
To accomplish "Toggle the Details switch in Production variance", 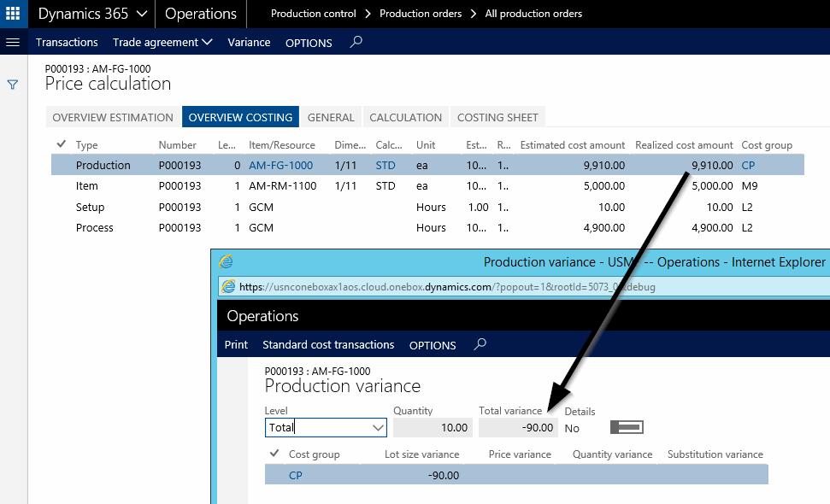I will click(x=626, y=427).
